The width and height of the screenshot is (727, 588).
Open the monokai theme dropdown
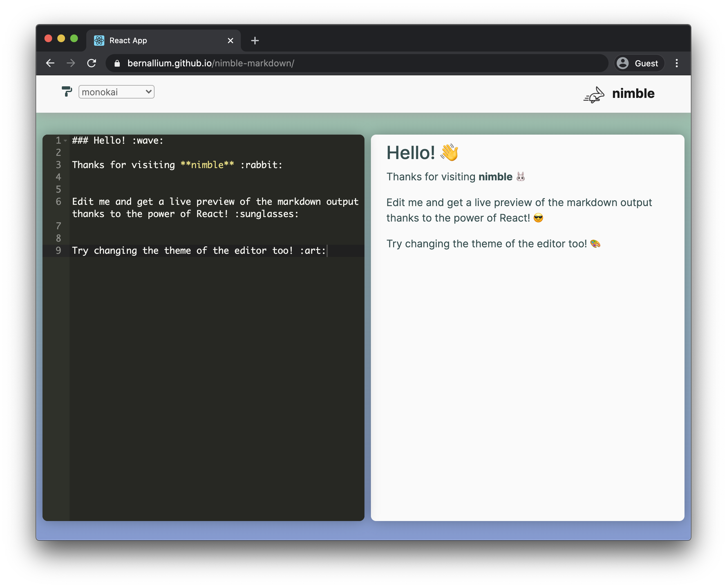pos(116,92)
